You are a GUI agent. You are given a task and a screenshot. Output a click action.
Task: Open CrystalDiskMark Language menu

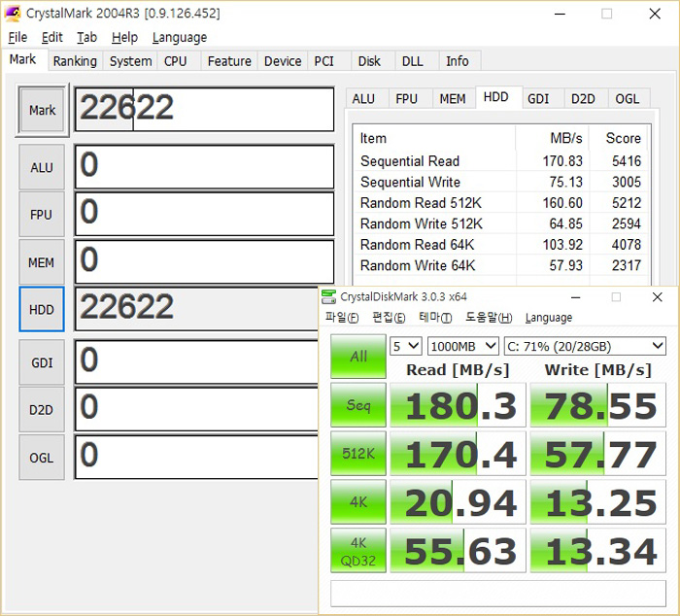(x=549, y=318)
